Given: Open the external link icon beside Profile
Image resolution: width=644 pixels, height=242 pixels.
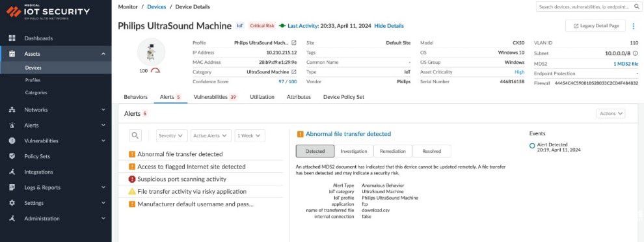Looking at the screenshot, I should 294,43.
